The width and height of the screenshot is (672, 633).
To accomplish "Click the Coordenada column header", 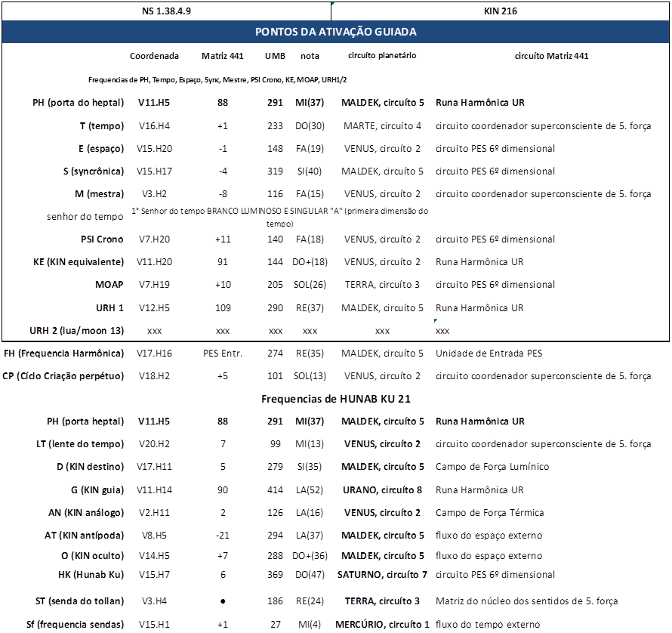I will [x=155, y=56].
